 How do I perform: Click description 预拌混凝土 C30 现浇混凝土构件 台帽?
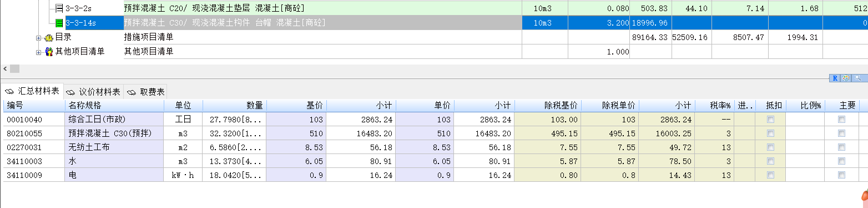point(225,23)
